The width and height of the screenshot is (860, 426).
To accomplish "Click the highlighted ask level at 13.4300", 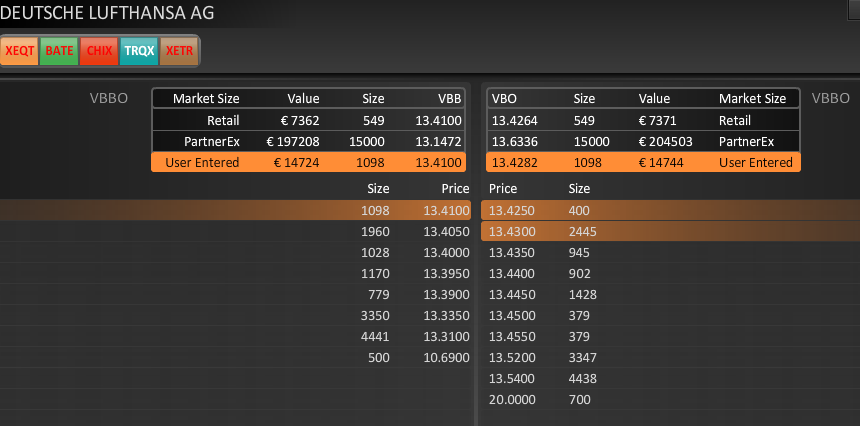I will tap(511, 231).
